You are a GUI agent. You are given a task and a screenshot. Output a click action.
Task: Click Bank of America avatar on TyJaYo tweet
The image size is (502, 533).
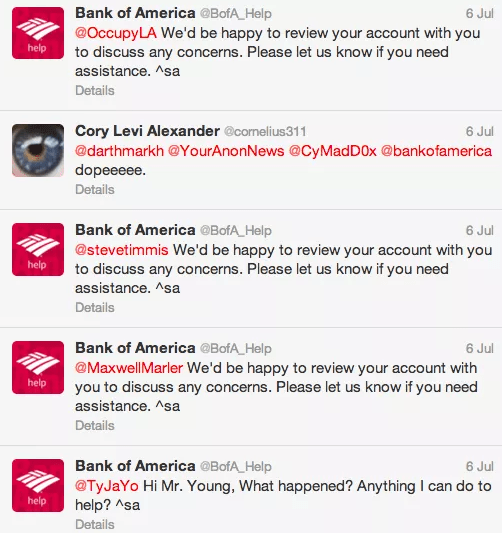[x=38, y=485]
